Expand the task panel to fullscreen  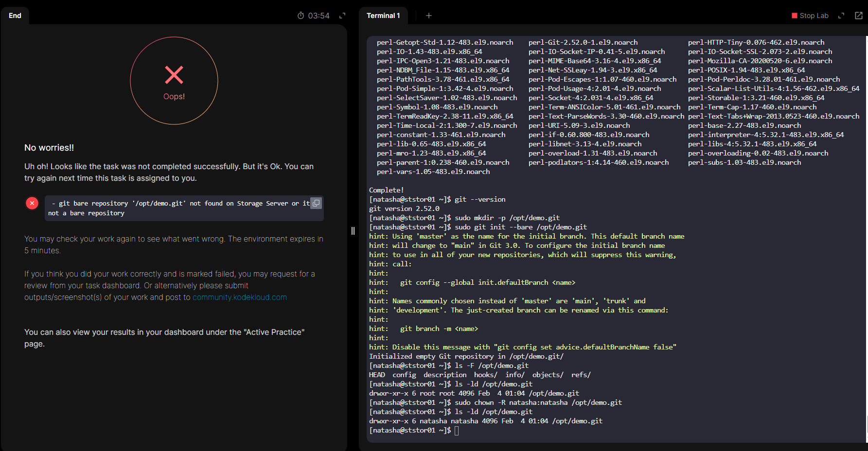[342, 16]
